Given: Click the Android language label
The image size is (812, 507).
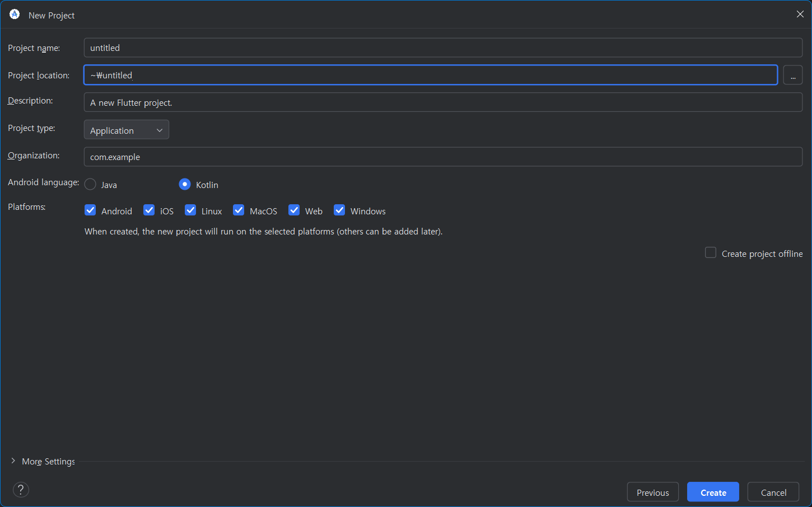Looking at the screenshot, I should coord(44,182).
